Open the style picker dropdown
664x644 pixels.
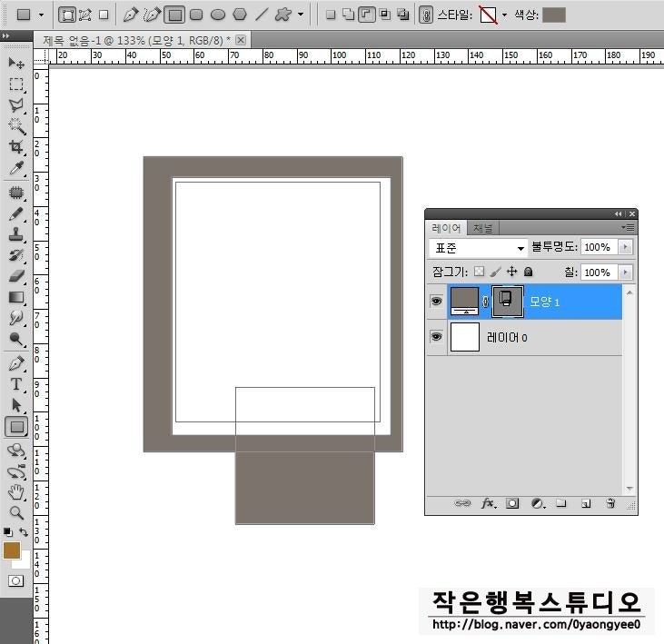(504, 15)
